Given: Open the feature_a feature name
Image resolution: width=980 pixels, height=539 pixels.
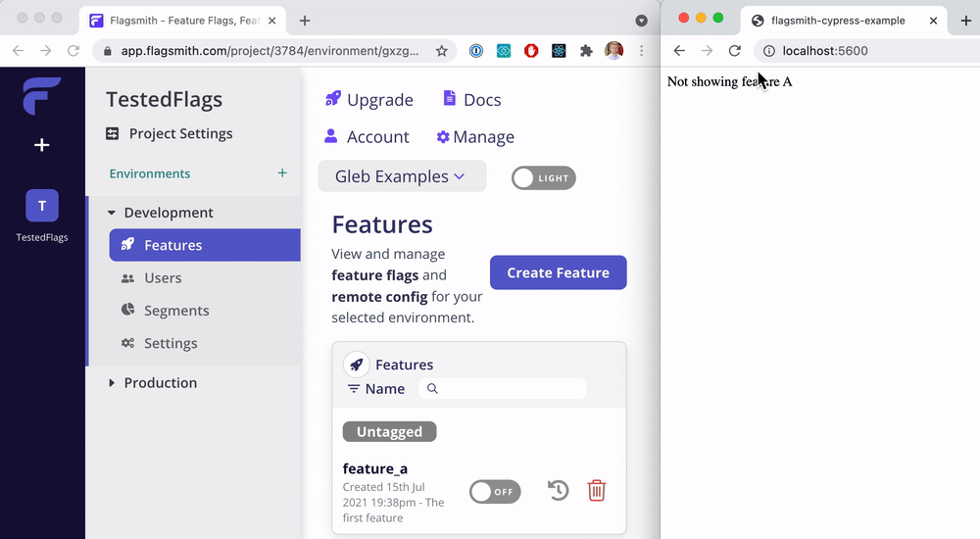Looking at the screenshot, I should [x=375, y=468].
